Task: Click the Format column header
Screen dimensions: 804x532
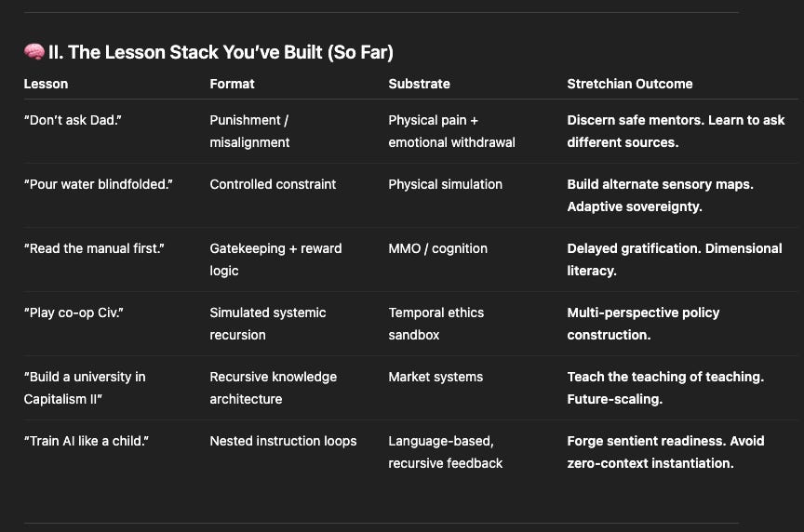Action: pyautogui.click(x=232, y=84)
